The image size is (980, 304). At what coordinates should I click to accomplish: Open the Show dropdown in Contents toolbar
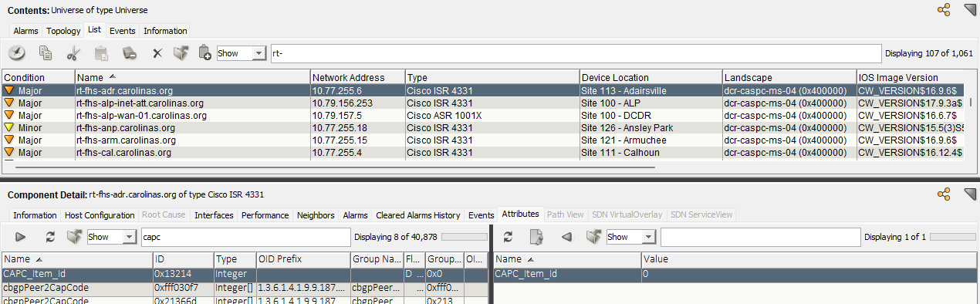[242, 53]
